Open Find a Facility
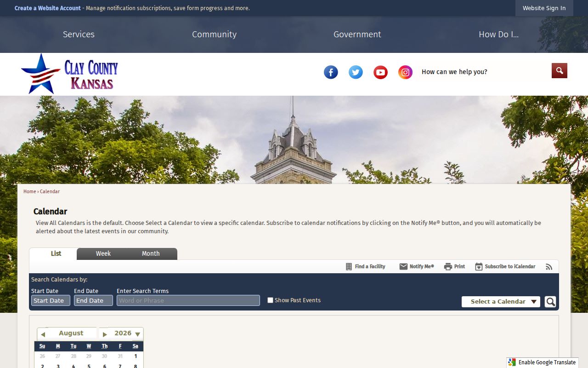 coord(365,266)
